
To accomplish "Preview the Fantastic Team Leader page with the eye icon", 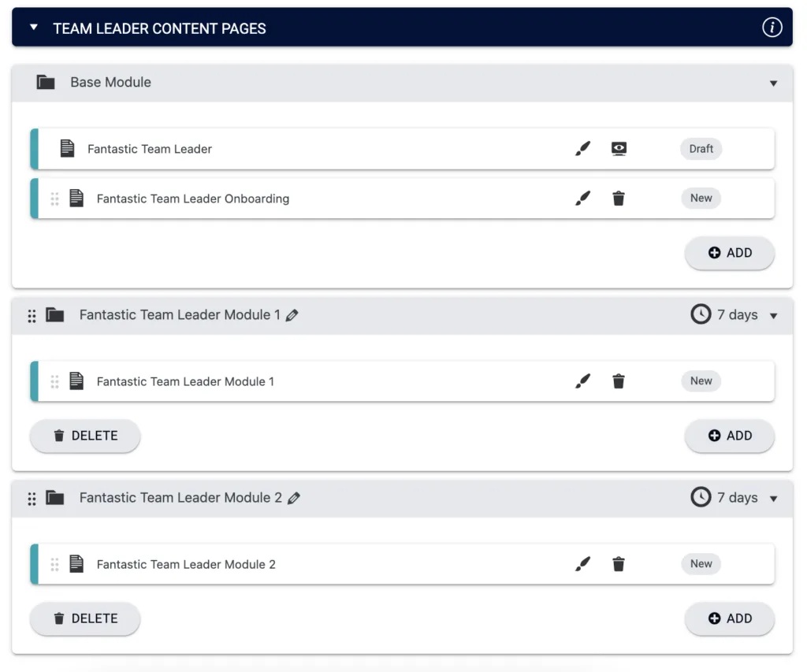I will (x=619, y=148).
